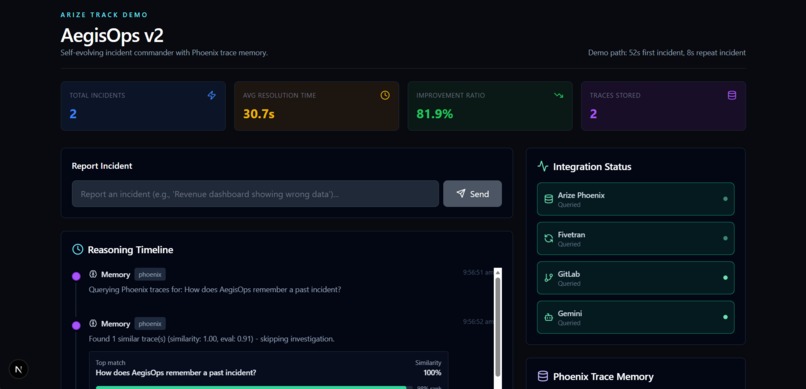Image resolution: width=806 pixels, height=389 pixels.
Task: Open the Fivetran integration card
Action: point(635,238)
